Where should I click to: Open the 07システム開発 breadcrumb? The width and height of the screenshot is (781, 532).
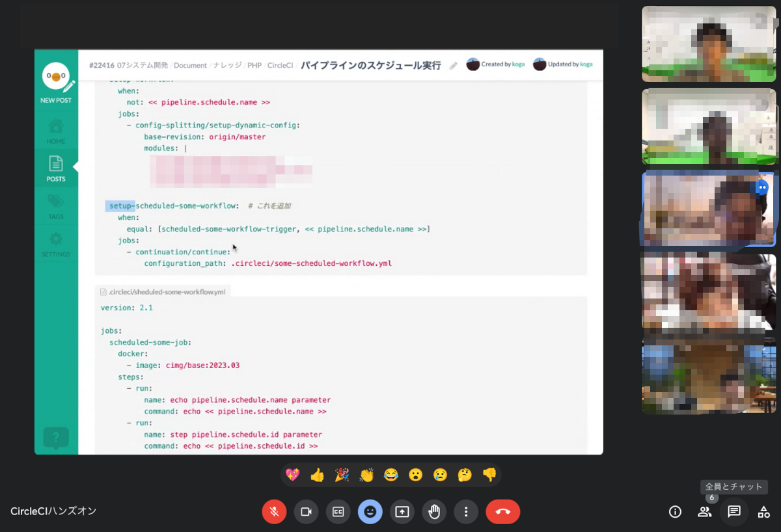(143, 65)
